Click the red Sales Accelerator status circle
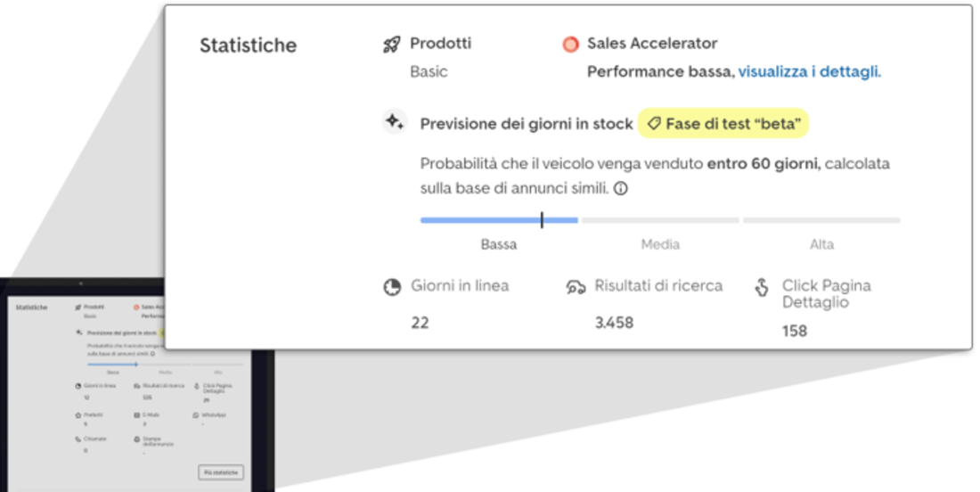Viewport: 980px width, 492px height. click(570, 45)
